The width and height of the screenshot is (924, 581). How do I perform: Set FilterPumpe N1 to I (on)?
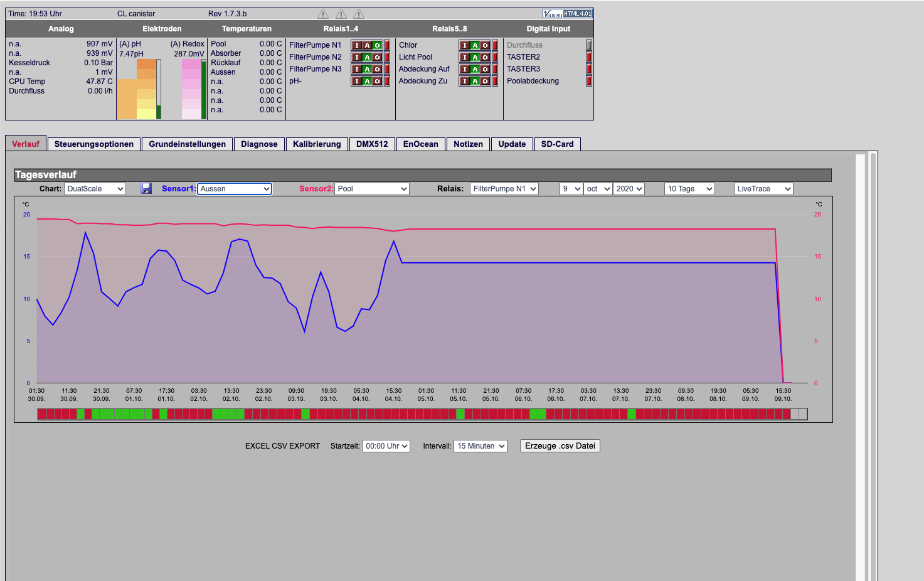click(x=357, y=45)
